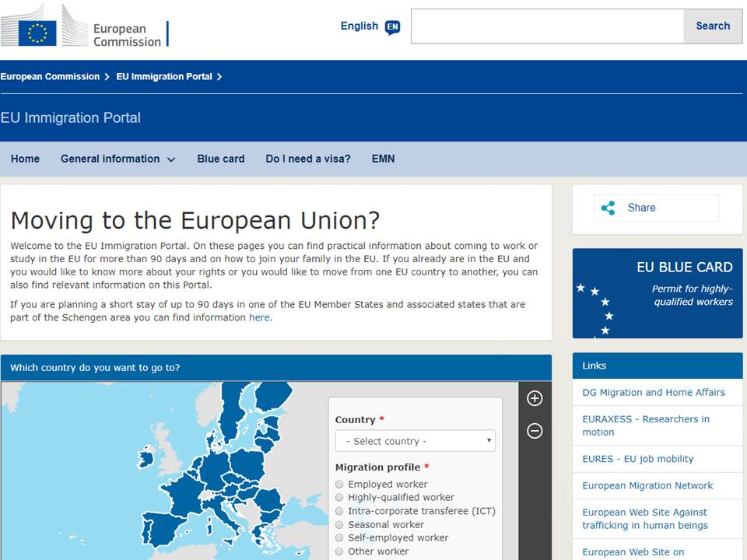Image resolution: width=747 pixels, height=560 pixels.
Task: Expand the General information menu
Action: point(117,159)
